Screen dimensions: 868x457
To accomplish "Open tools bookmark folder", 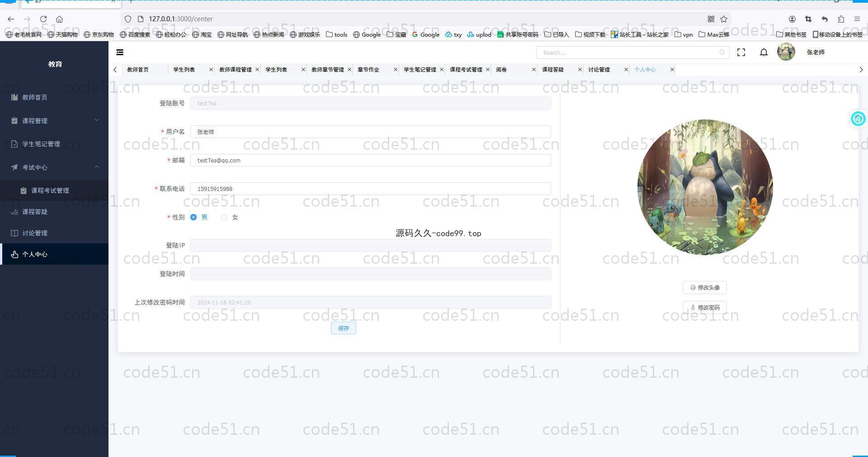I will click(337, 34).
